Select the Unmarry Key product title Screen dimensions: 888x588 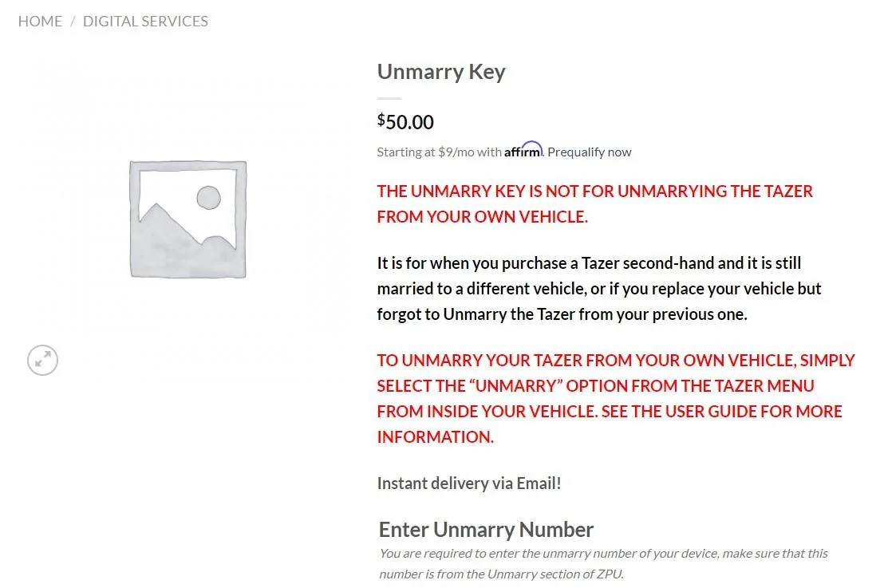pos(441,72)
